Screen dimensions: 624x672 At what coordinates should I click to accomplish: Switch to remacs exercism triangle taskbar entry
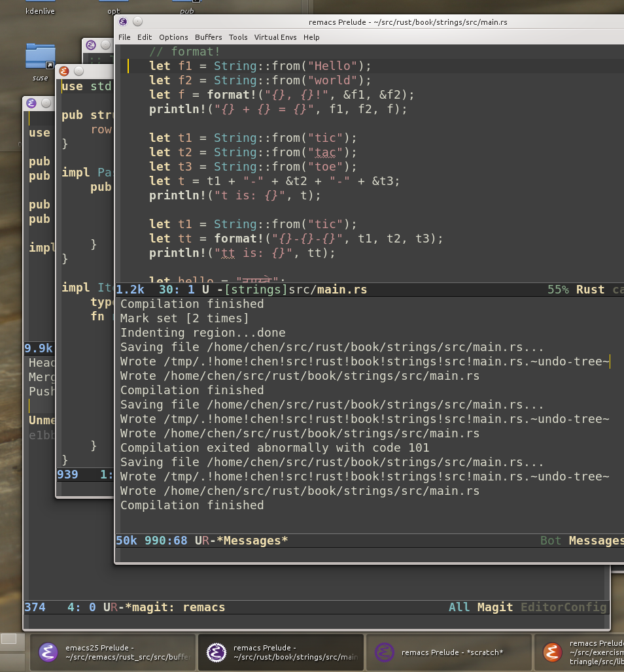[580, 652]
